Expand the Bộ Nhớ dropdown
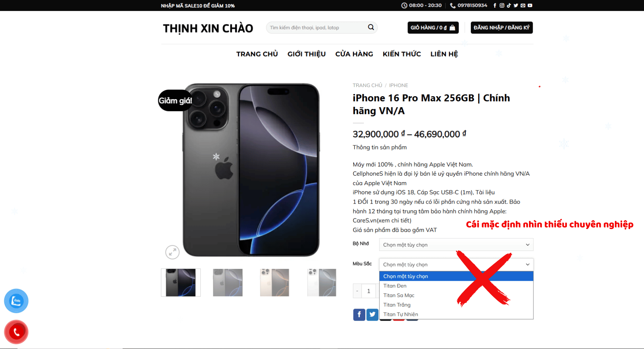Screen dimensions: 644x349 tap(456, 245)
